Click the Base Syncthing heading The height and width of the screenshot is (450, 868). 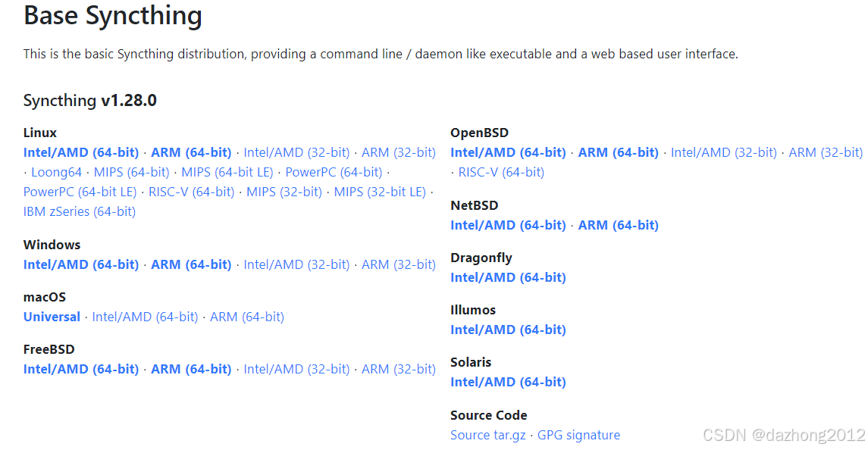pyautogui.click(x=113, y=15)
